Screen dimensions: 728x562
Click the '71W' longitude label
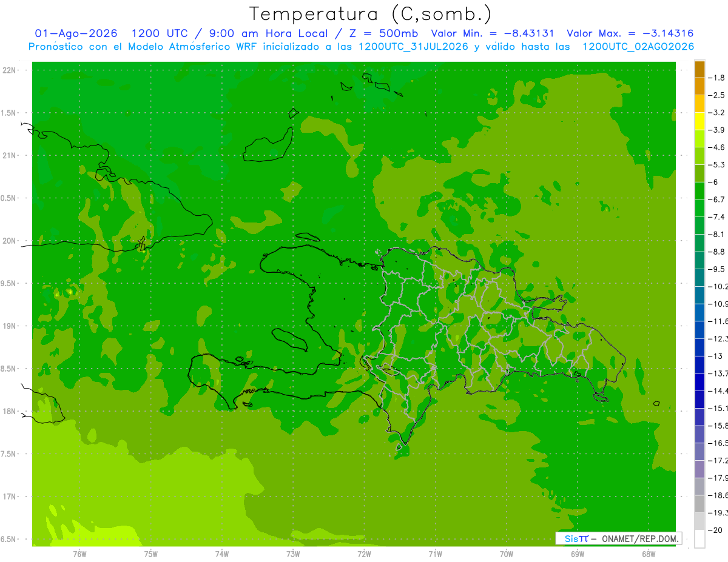point(435,554)
